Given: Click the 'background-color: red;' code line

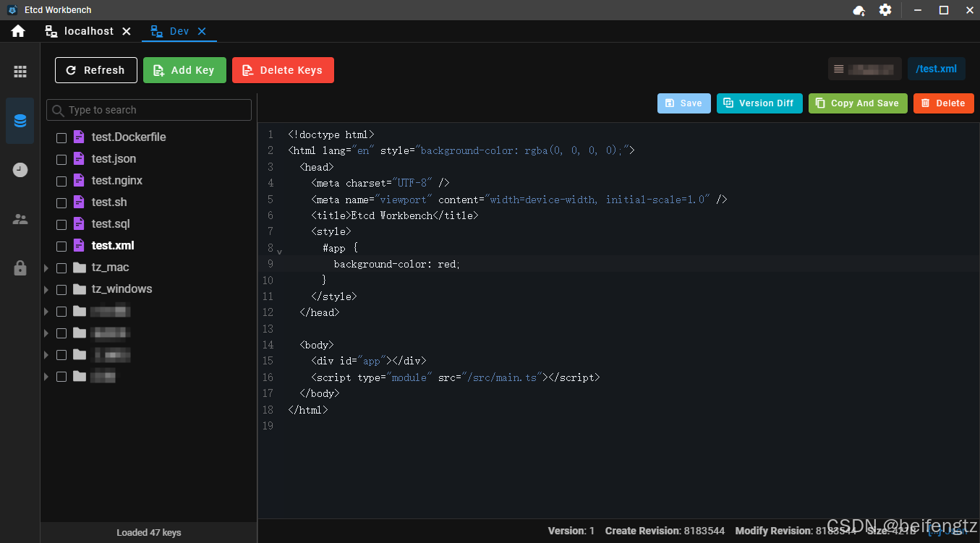Looking at the screenshot, I should 397,264.
